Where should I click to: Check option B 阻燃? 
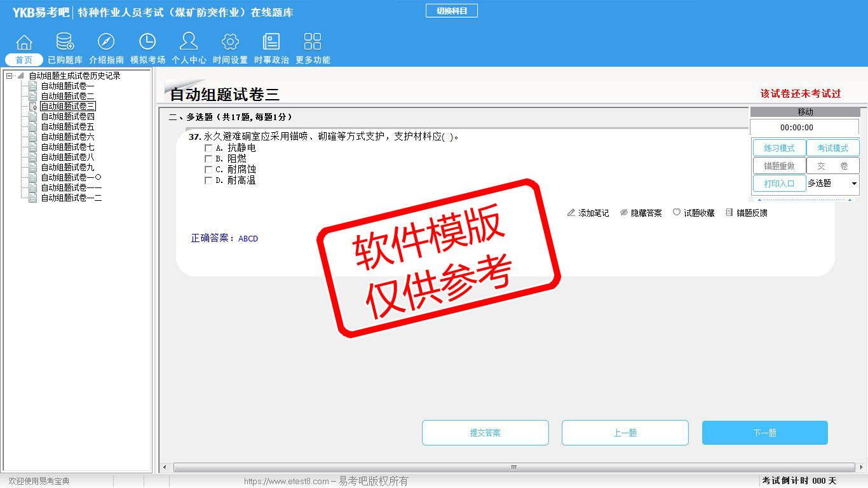click(x=208, y=159)
